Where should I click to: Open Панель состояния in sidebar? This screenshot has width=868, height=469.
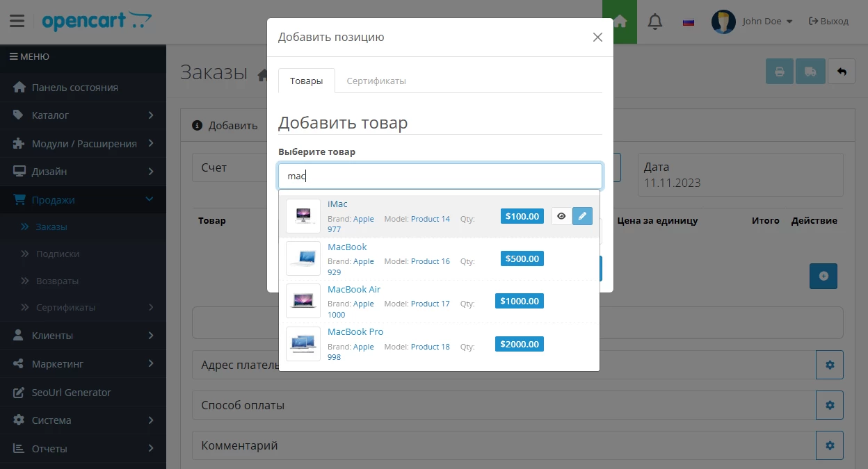pos(83,88)
